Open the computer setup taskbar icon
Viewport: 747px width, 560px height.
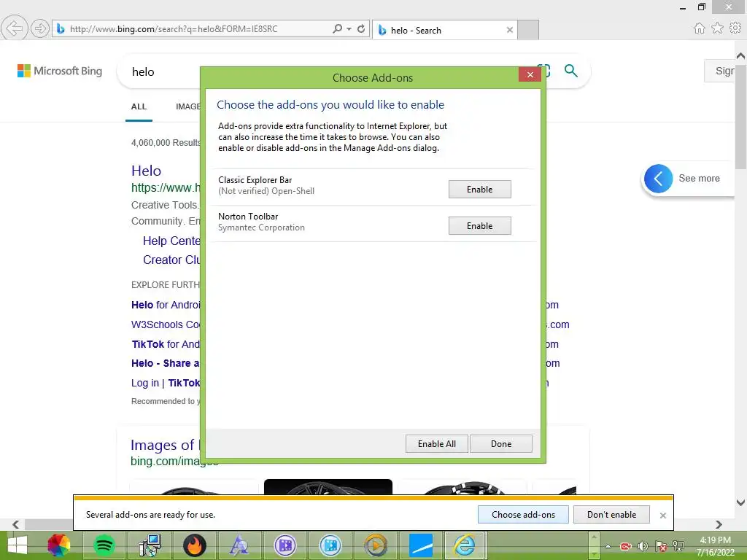(150, 545)
